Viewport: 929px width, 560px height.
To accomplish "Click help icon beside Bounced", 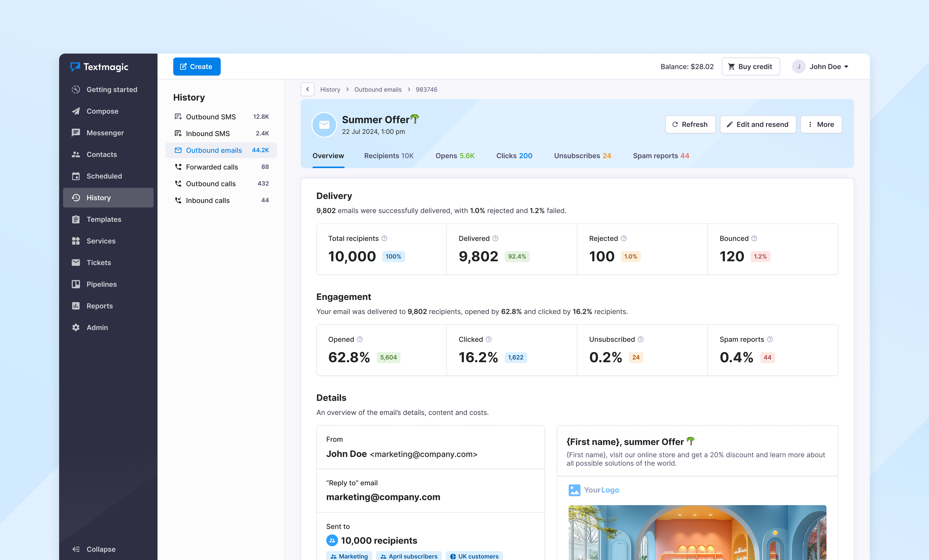I will pos(754,239).
